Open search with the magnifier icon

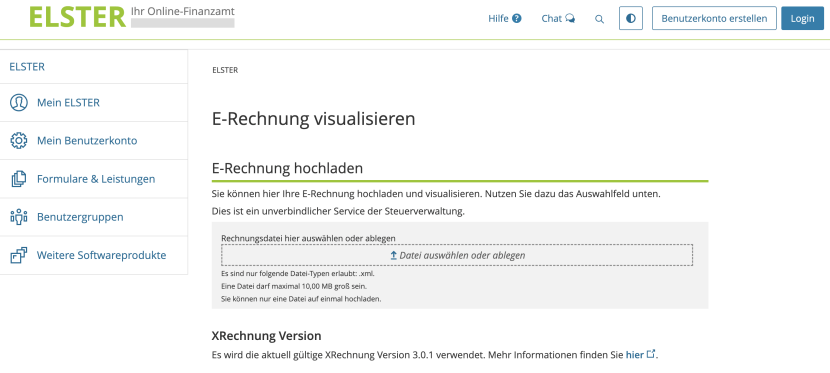coord(599,19)
